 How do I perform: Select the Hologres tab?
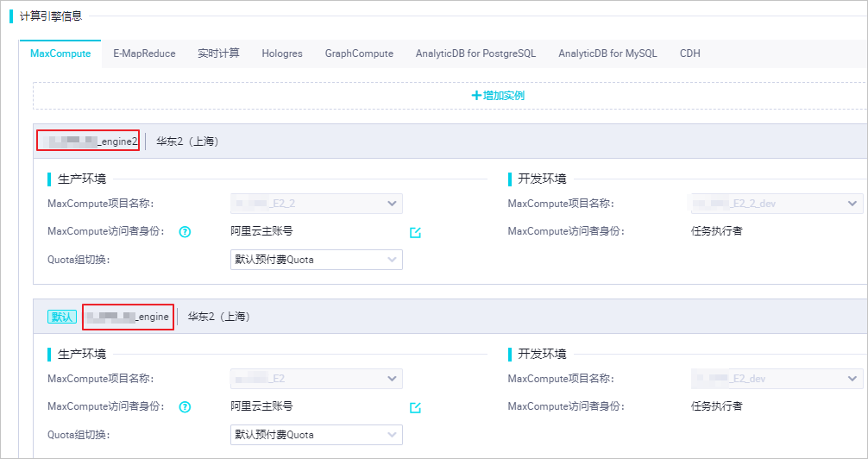pos(282,53)
